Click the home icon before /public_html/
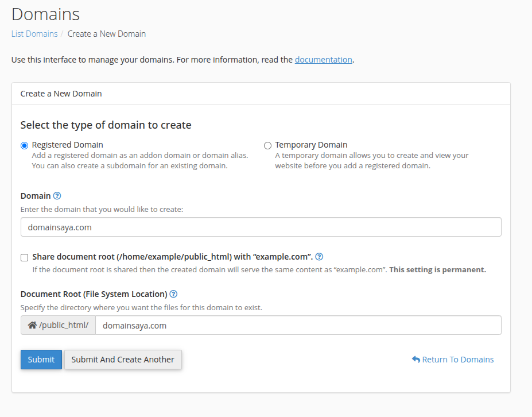The width and height of the screenshot is (532, 417). [x=32, y=325]
